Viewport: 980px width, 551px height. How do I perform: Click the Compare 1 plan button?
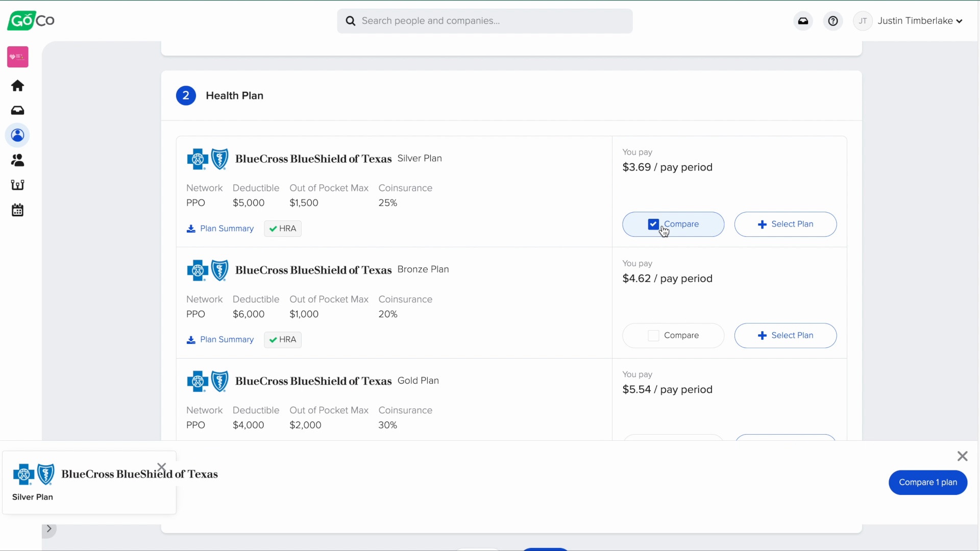coord(927,483)
